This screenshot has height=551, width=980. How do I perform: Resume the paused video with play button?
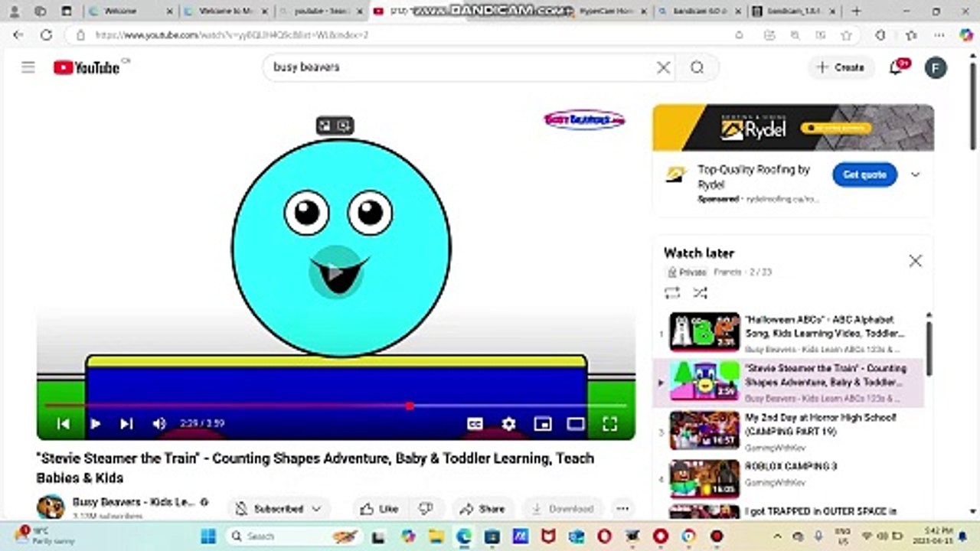[96, 423]
